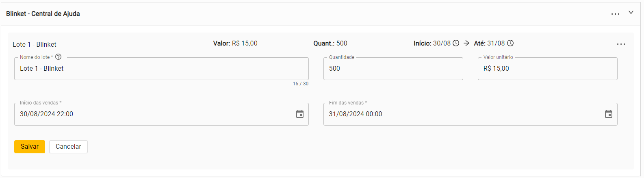Click the clock icon next to Até 31/08
The height and width of the screenshot is (178, 644).
pos(510,43)
